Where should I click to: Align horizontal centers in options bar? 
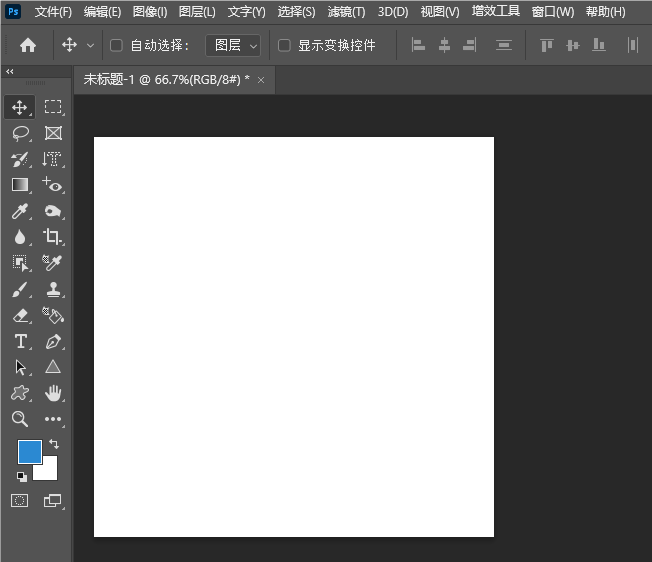tap(444, 45)
